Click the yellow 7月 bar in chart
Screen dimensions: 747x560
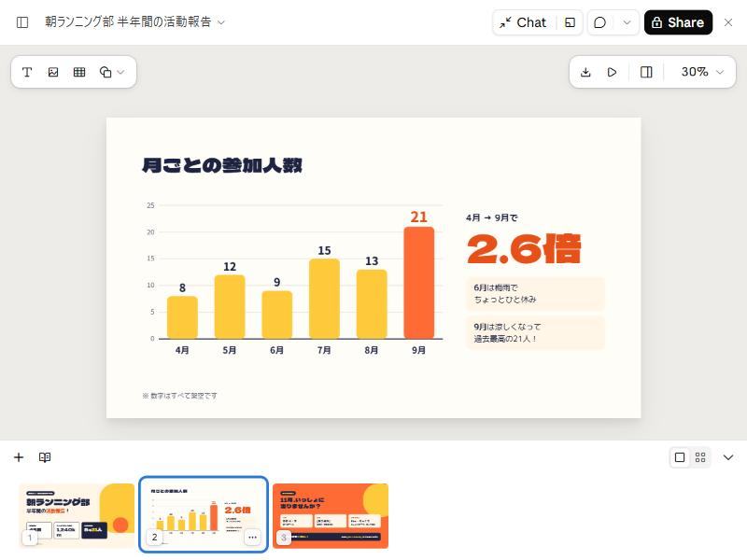click(324, 299)
